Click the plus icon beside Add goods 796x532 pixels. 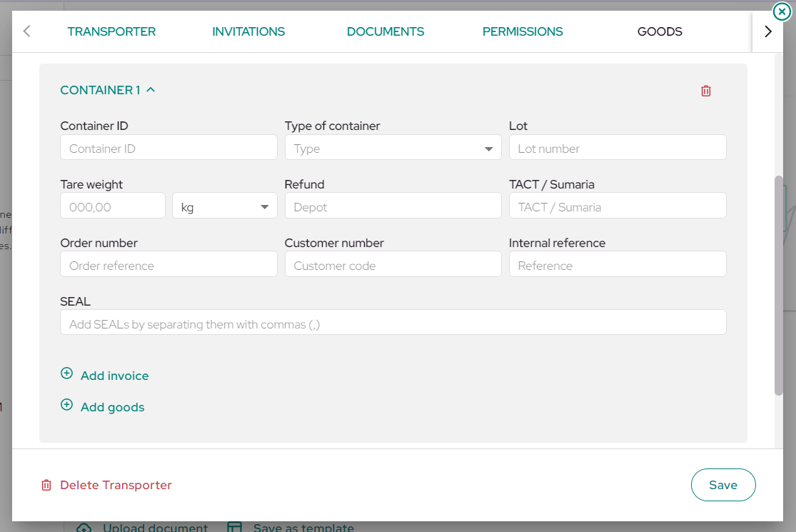66,405
